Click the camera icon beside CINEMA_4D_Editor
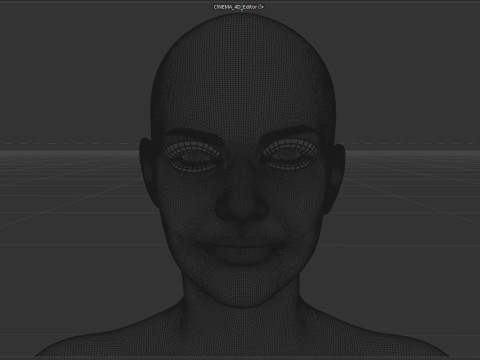The width and height of the screenshot is (480, 360). pyautogui.click(x=261, y=7)
